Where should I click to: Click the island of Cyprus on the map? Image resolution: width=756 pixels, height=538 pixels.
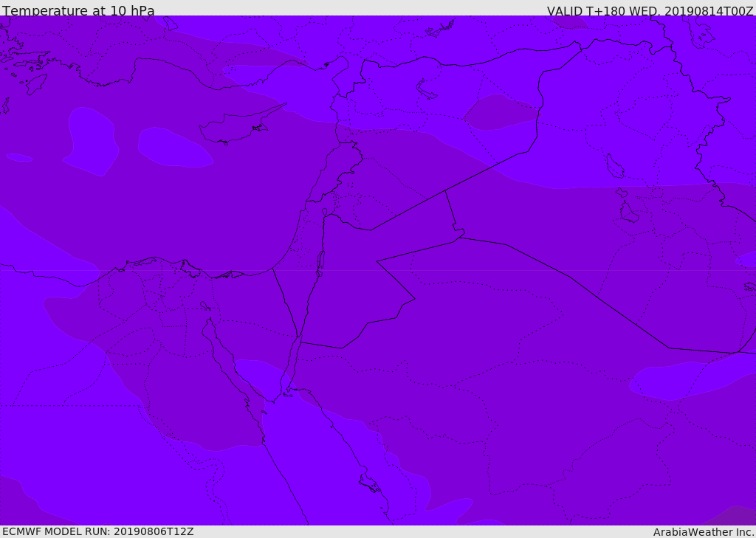(237, 126)
